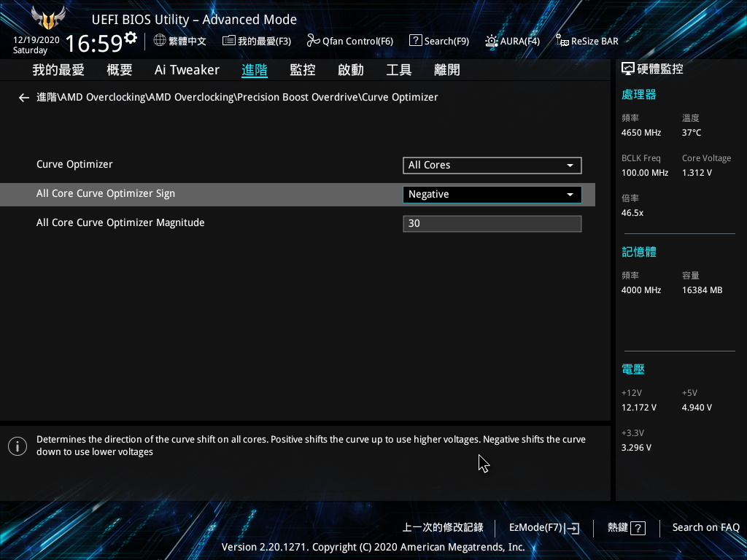Click the 4.940 V reading
The width and height of the screenshot is (747, 560).
tap(697, 408)
